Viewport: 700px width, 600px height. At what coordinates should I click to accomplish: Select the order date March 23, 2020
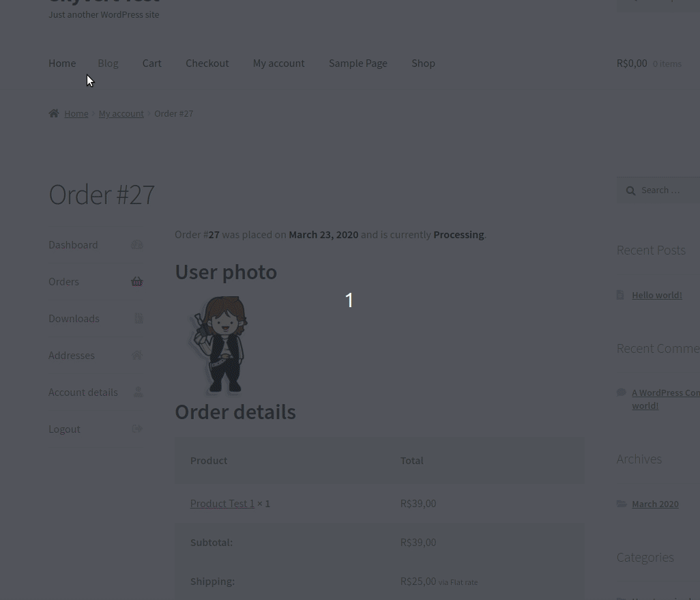coord(323,235)
